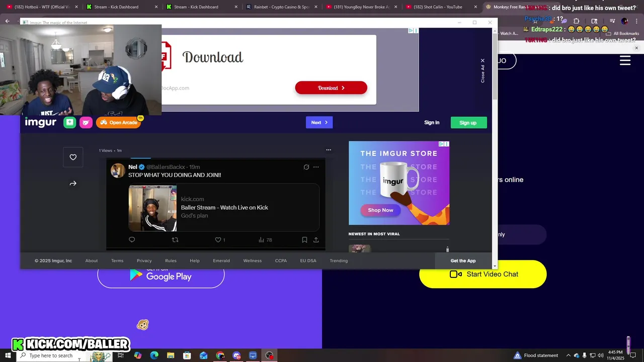Image resolution: width=644 pixels, height=362 pixels.
Task: Switch to the Rainbet Crypto Casino tab
Action: 282,7
